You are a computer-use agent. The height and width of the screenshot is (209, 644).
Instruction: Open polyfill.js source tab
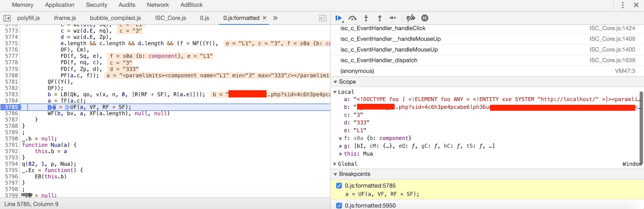[29, 18]
